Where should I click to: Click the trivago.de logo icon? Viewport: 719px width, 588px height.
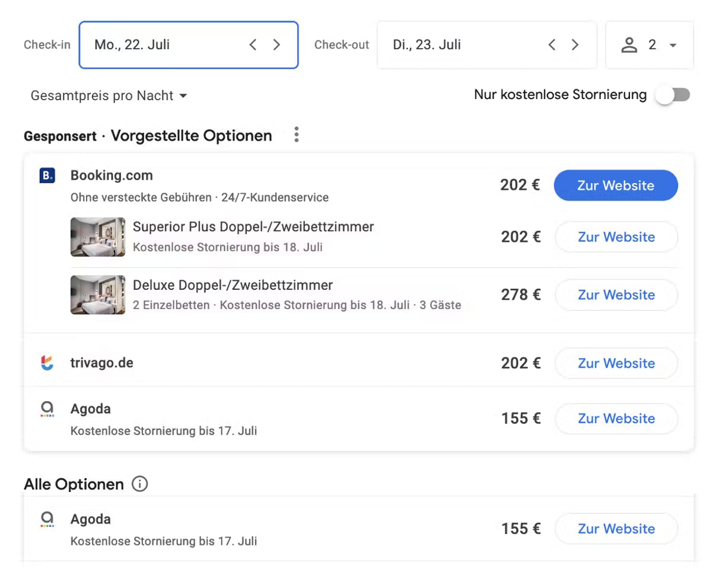47,363
